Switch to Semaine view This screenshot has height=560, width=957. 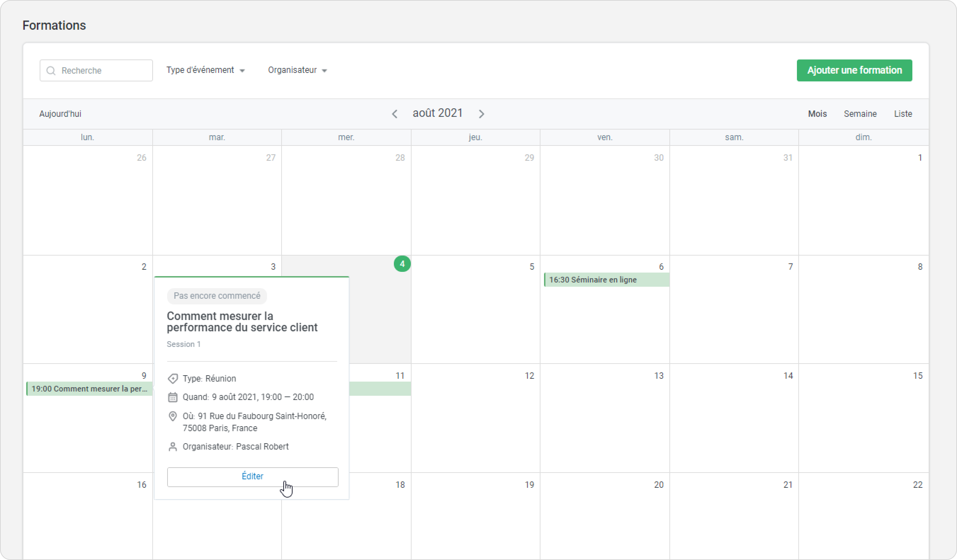pyautogui.click(x=860, y=114)
